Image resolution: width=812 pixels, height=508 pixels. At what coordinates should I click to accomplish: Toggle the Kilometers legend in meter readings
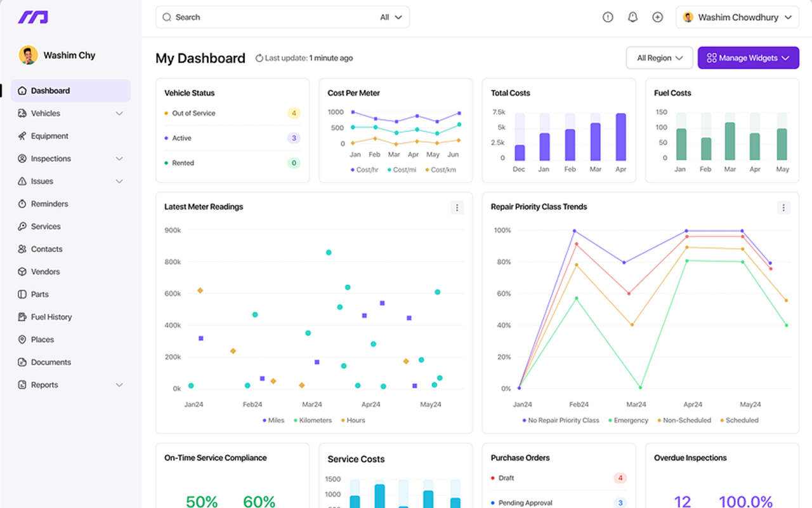[x=313, y=420]
